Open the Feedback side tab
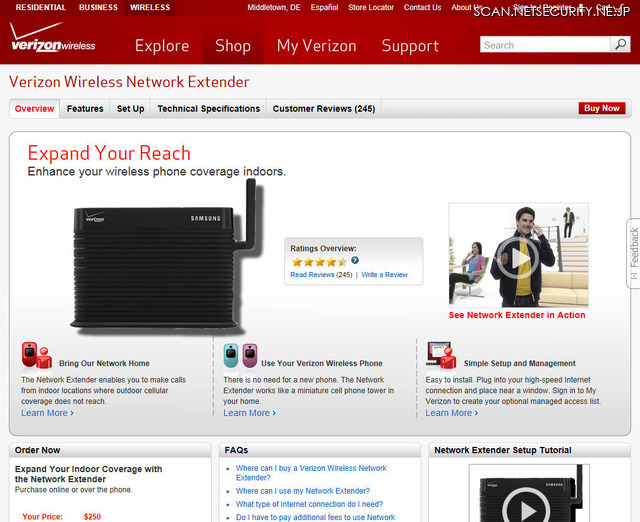 (x=633, y=253)
